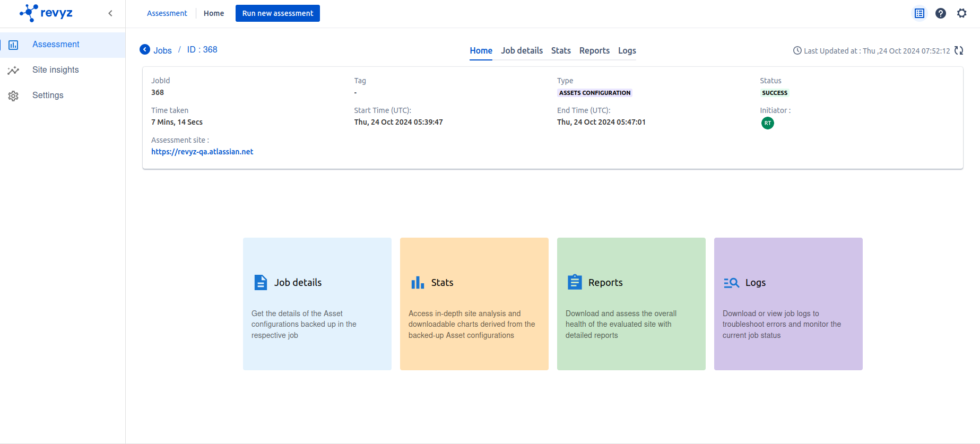Click the back arrow icon next to Jobs
This screenshot has height=444, width=980.
(145, 49)
